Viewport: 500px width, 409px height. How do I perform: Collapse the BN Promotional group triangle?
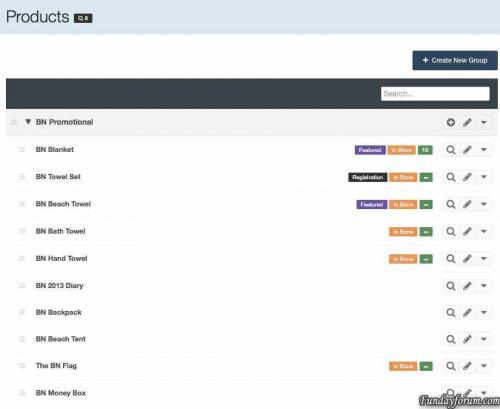[x=28, y=122]
